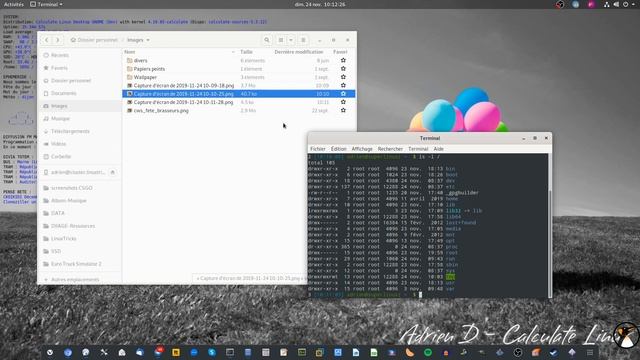Open Musique in sidebar

pyautogui.click(x=80, y=118)
